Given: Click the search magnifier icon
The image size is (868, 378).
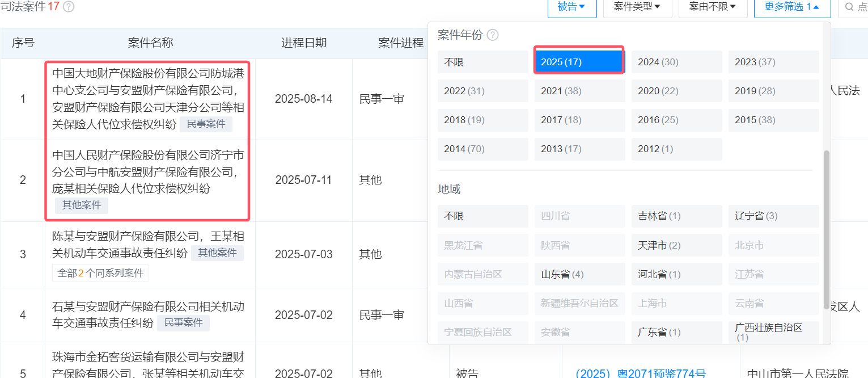Looking at the screenshot, I should [x=849, y=7].
